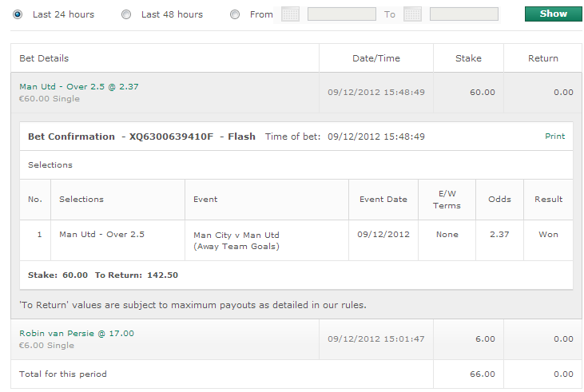Select the Last 48 hours radio button
The image size is (584, 392).
tap(126, 14)
